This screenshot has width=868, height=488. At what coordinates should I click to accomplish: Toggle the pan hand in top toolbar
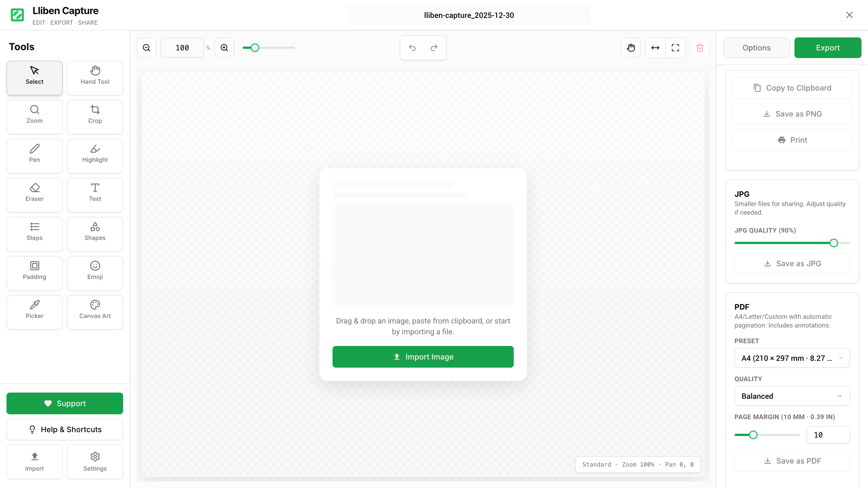coord(631,48)
